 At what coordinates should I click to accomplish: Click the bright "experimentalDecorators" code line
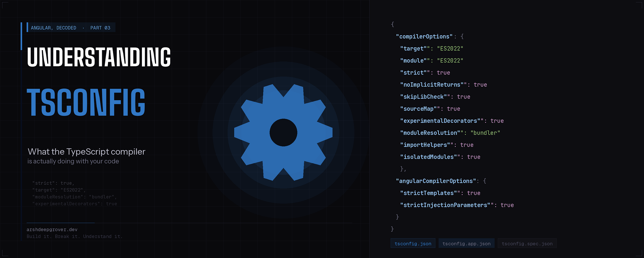(x=452, y=121)
